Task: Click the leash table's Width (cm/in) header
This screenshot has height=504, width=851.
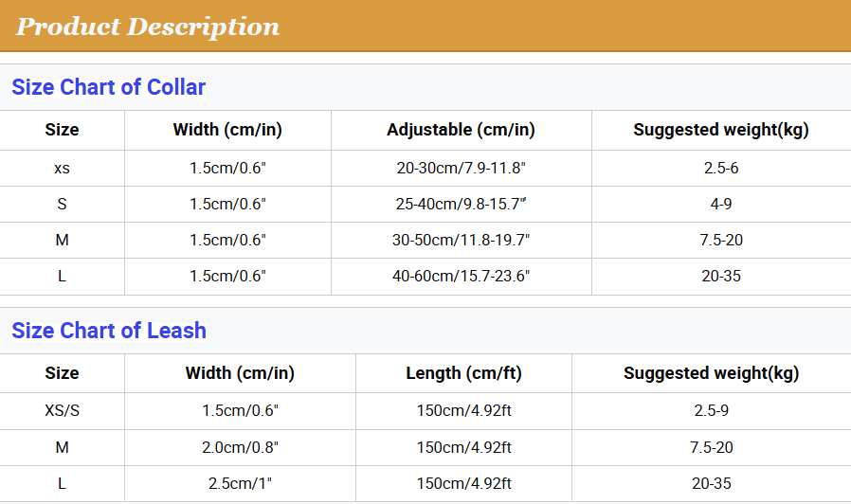Action: coord(240,373)
